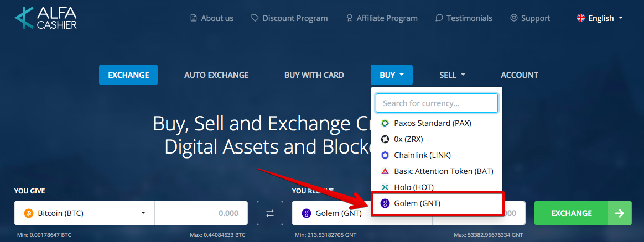Viewport: 644px width, 242px height.
Task: Click the Max: 0.44084533 BTC text
Action: click(218, 235)
